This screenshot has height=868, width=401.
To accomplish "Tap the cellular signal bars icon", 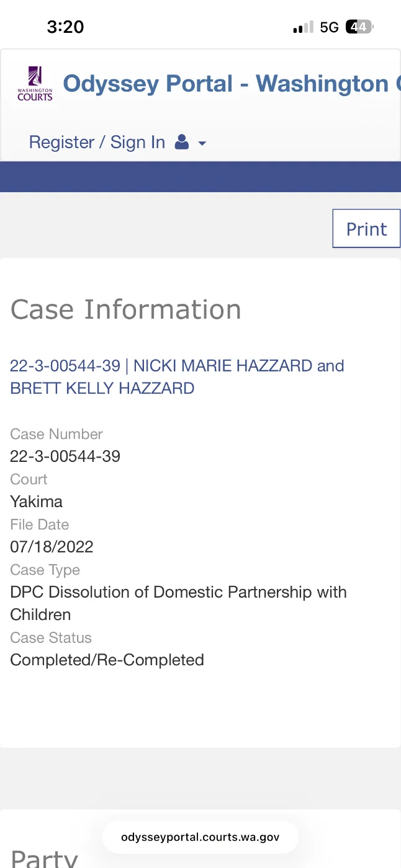I will tap(303, 27).
